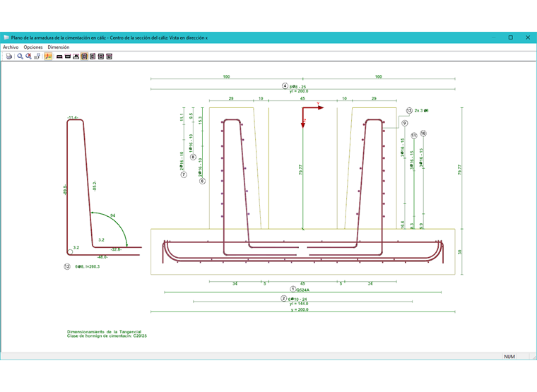Click the window title bar icon
The height and width of the screenshot is (392, 537).
pyautogui.click(x=6, y=37)
